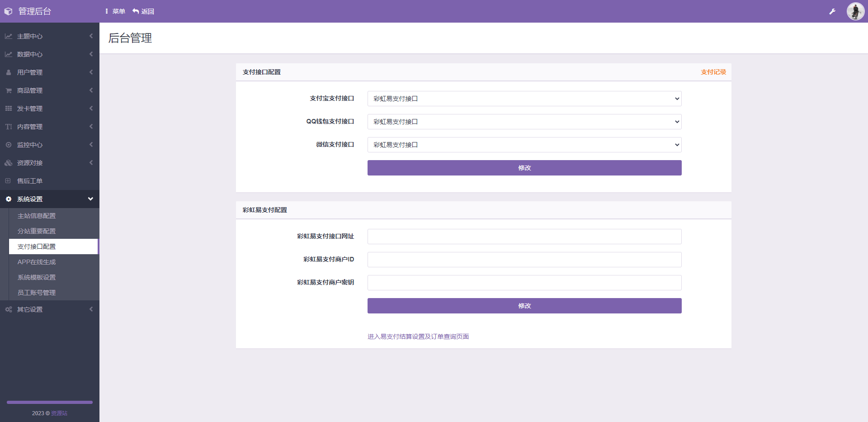This screenshot has height=422, width=868.
Task: Click 修改 button under 彩虹易支付商户密钥
Action: click(524, 306)
